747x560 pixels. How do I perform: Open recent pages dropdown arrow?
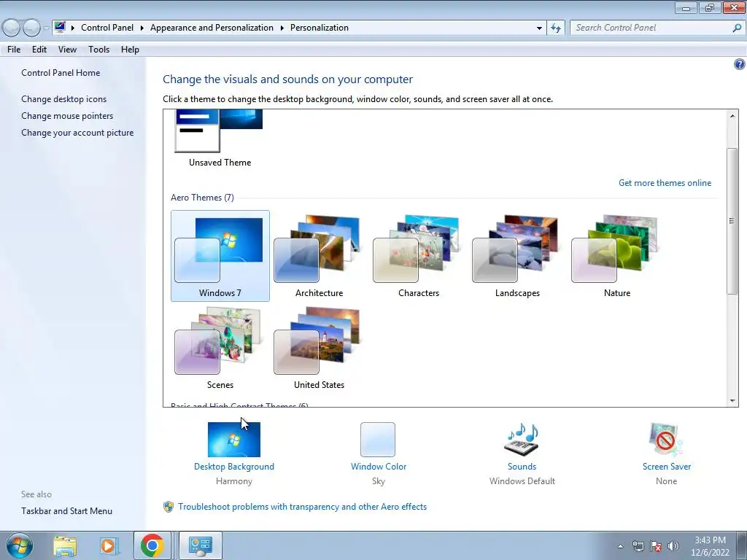[x=46, y=28]
